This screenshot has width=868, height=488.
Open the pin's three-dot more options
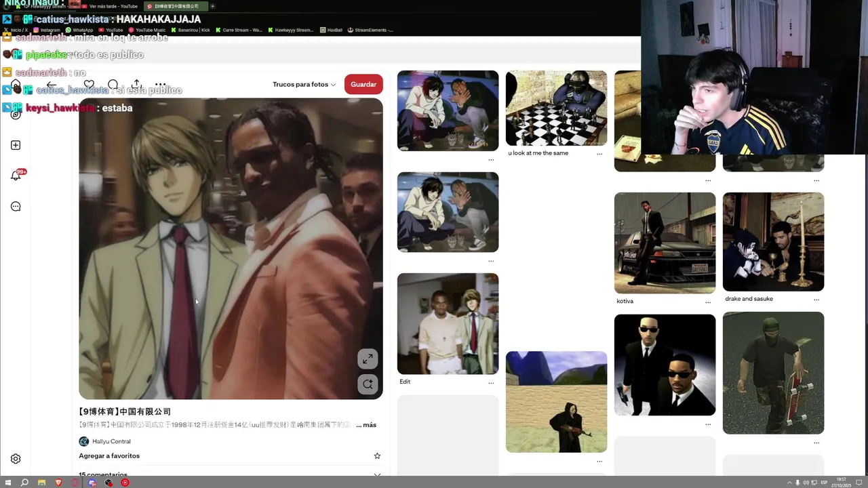click(161, 85)
